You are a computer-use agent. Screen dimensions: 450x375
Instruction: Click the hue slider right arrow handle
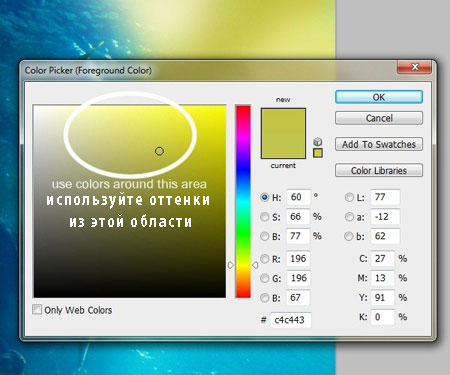tap(255, 265)
